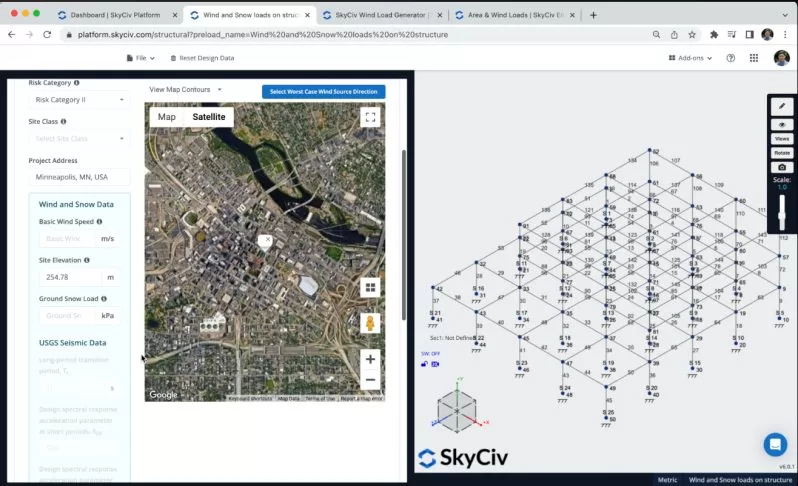The height and width of the screenshot is (486, 798).
Task: Switch map to Map view
Action: coord(166,117)
